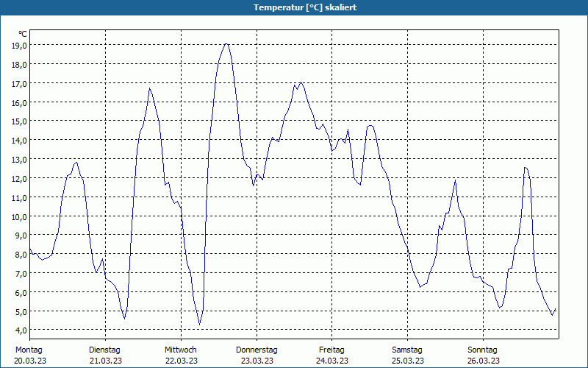Click the highest peak on Mittwoch near 19°C

coord(226,44)
